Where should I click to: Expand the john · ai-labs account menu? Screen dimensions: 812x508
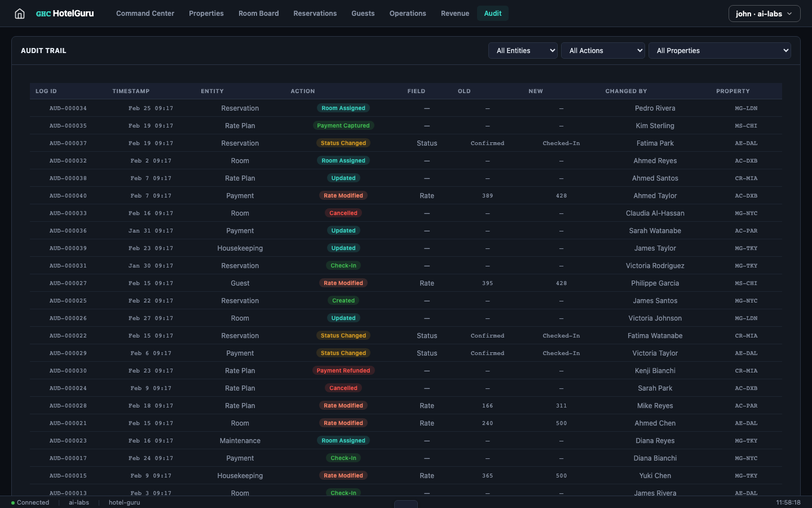pos(764,13)
